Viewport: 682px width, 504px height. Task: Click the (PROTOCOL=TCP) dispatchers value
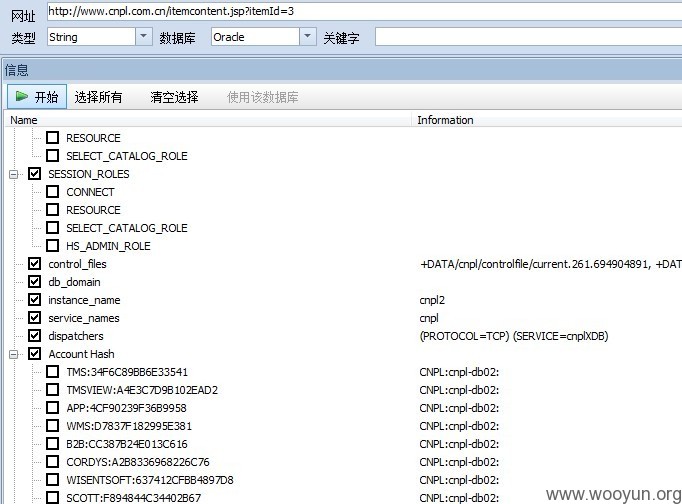pyautogui.click(x=514, y=336)
